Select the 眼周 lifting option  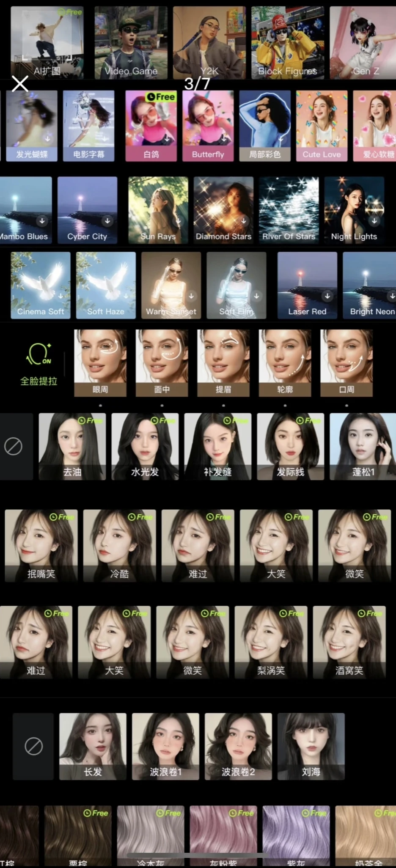[100, 363]
